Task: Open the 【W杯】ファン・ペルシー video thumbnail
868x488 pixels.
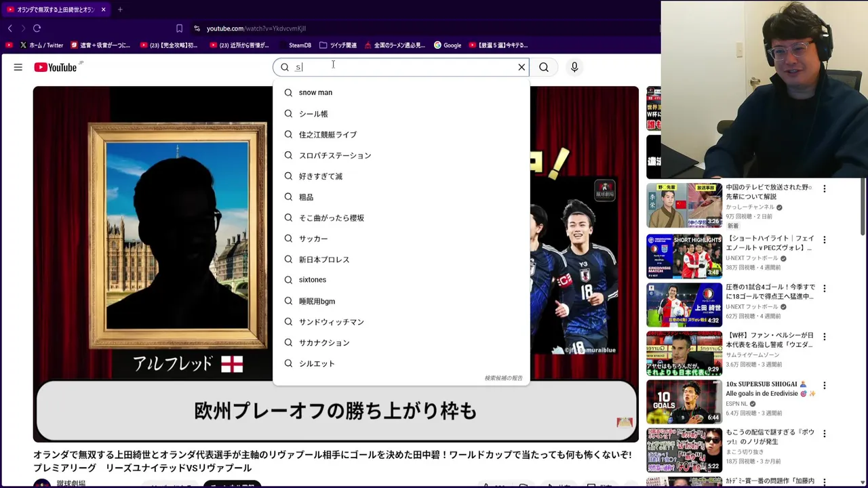Action: [x=684, y=353]
